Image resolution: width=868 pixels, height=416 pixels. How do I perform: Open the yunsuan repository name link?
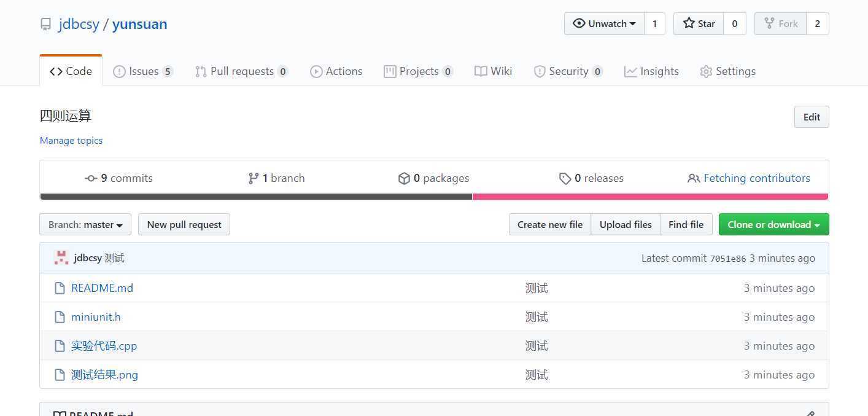140,24
